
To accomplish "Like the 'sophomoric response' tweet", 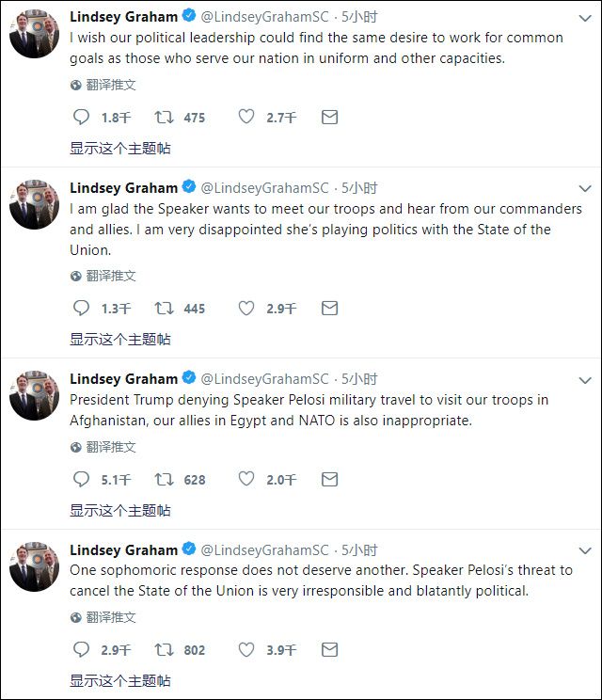I will pyautogui.click(x=246, y=649).
